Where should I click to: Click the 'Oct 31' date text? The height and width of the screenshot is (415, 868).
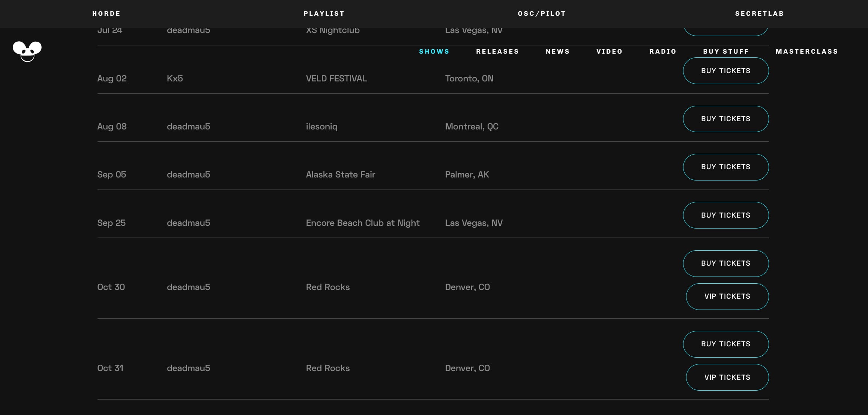point(110,368)
